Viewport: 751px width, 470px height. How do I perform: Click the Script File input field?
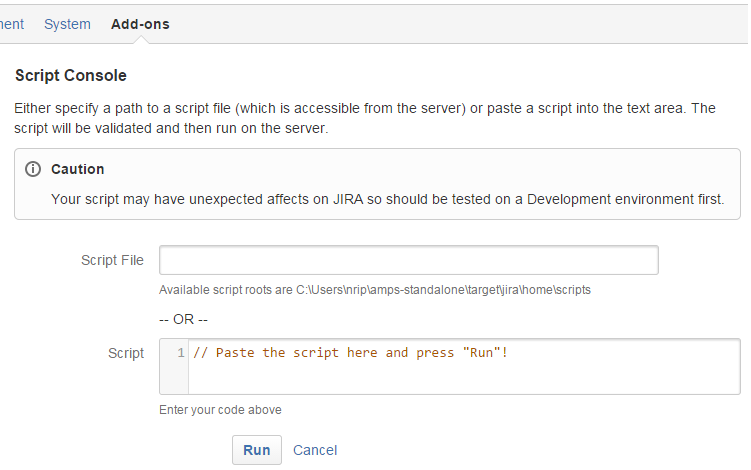pyautogui.click(x=409, y=260)
